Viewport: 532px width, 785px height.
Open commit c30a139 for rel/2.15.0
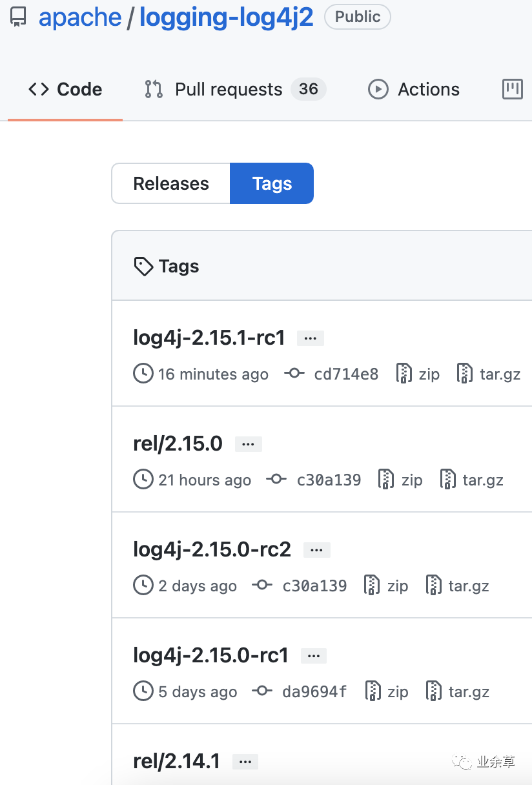[x=329, y=480]
